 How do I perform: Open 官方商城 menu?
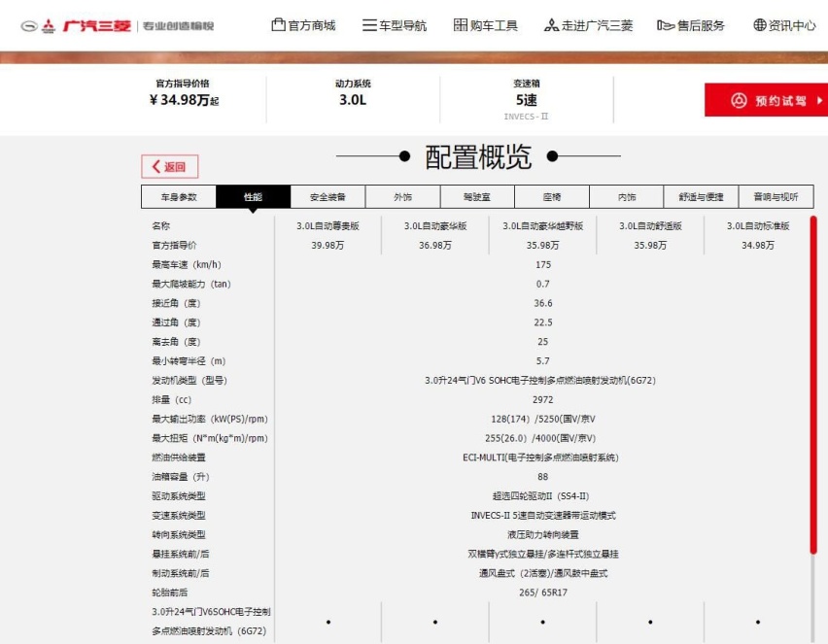[x=303, y=25]
